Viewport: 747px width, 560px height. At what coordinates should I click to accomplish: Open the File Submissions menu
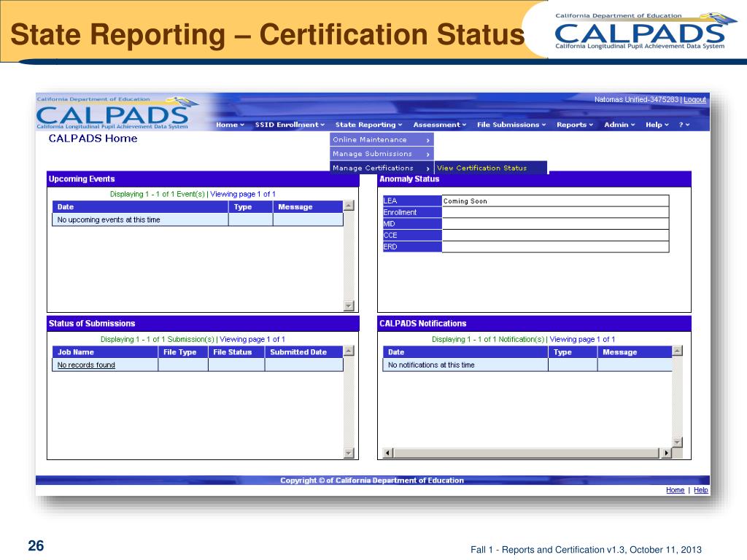[511, 125]
